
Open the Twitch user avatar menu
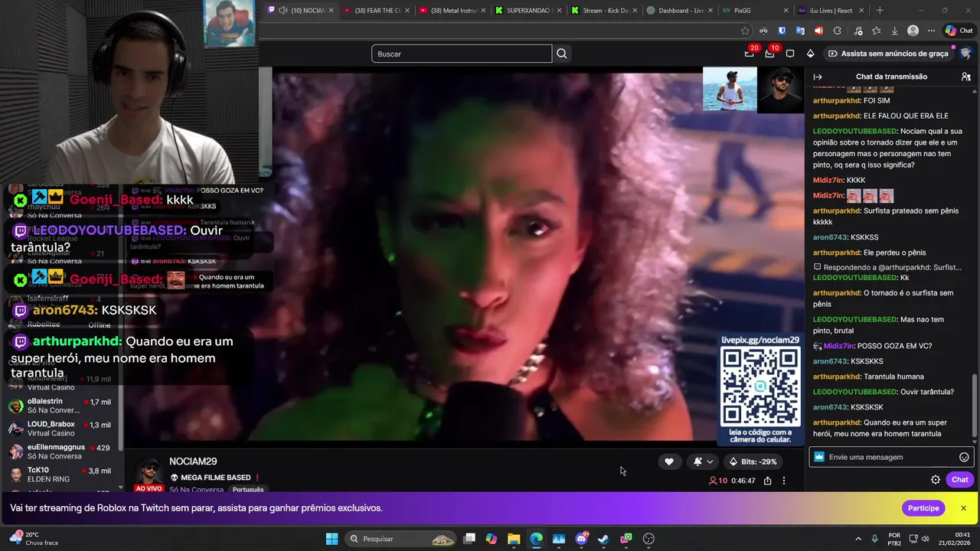965,54
